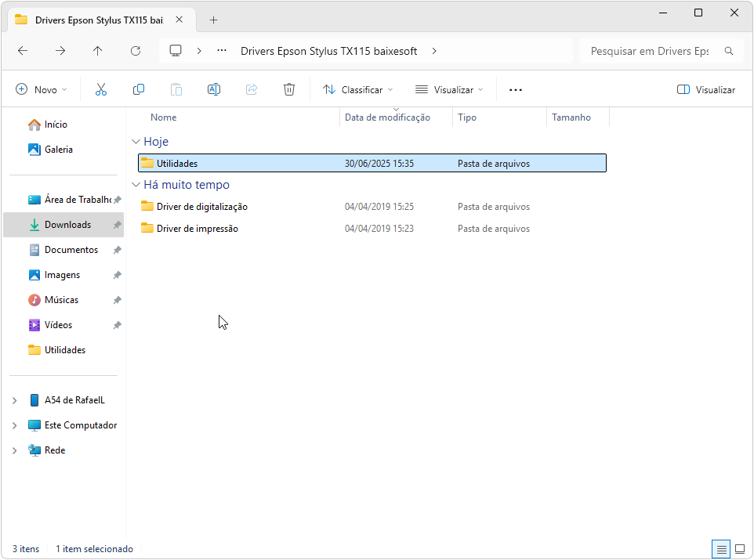Open Galeria in the sidebar

[58, 150]
